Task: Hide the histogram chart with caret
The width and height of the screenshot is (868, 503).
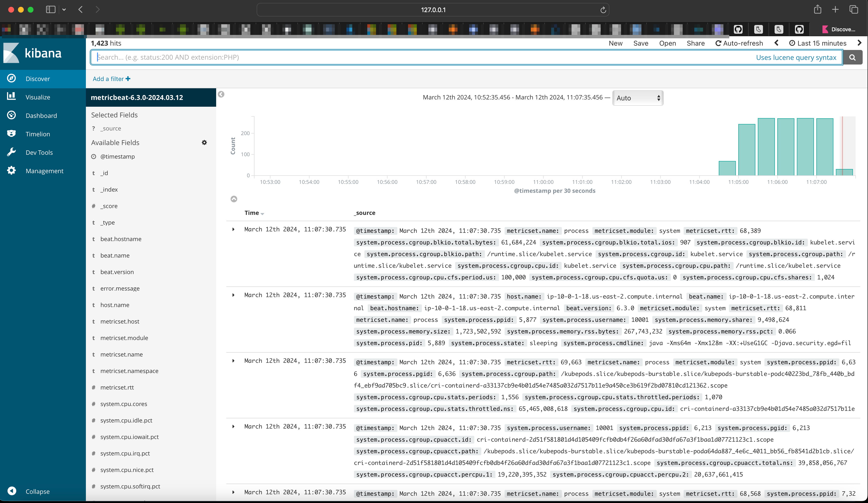Action: [234, 199]
